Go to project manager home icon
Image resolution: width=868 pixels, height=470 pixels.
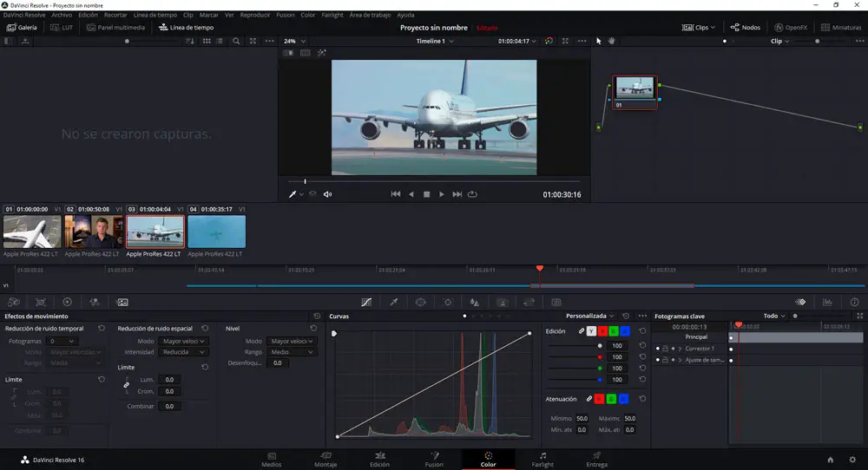(x=831, y=460)
